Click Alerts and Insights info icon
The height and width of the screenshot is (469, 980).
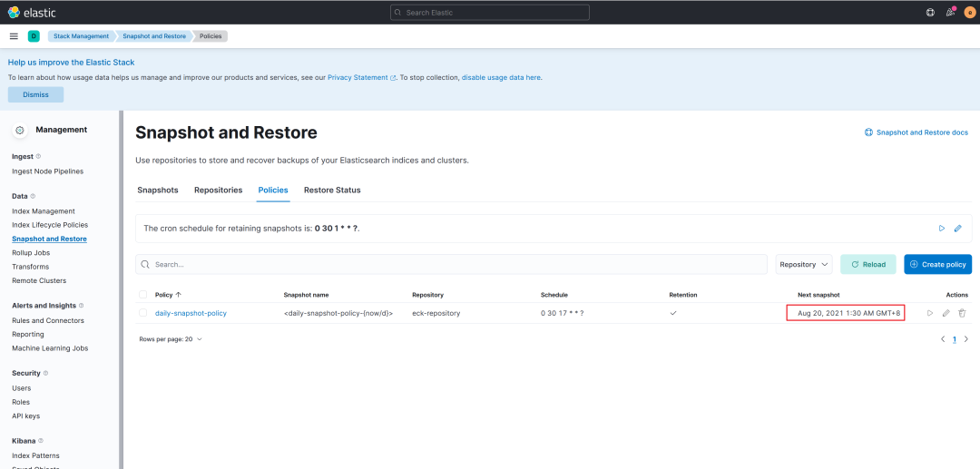pos(82,306)
